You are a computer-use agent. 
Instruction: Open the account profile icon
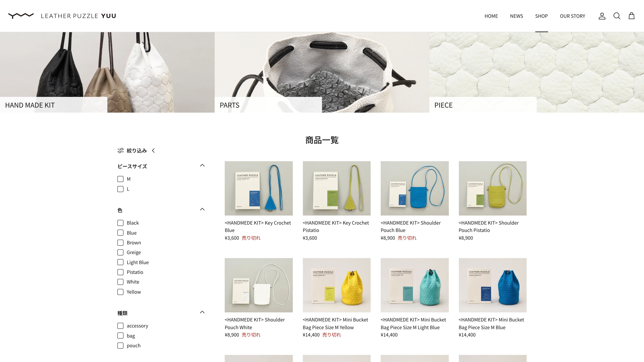tap(602, 16)
